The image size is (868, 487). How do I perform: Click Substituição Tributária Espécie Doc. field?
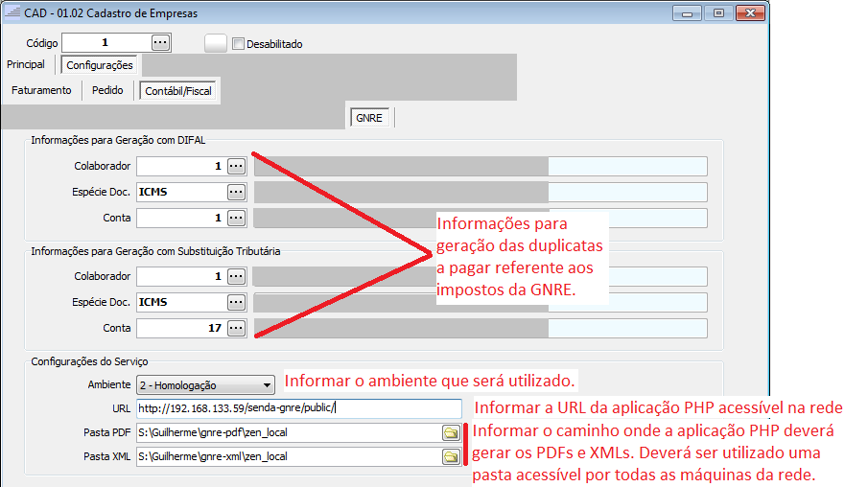click(x=181, y=302)
